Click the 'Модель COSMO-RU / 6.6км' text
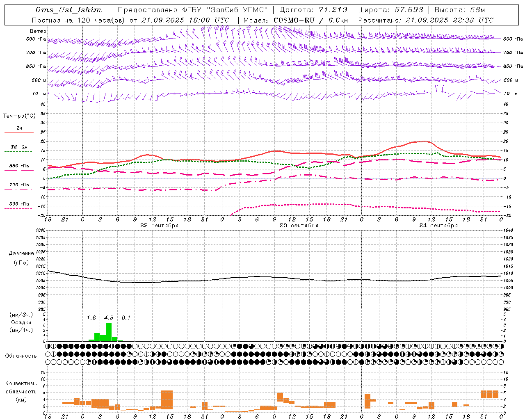Screen dimensions: 525x420 296,20
